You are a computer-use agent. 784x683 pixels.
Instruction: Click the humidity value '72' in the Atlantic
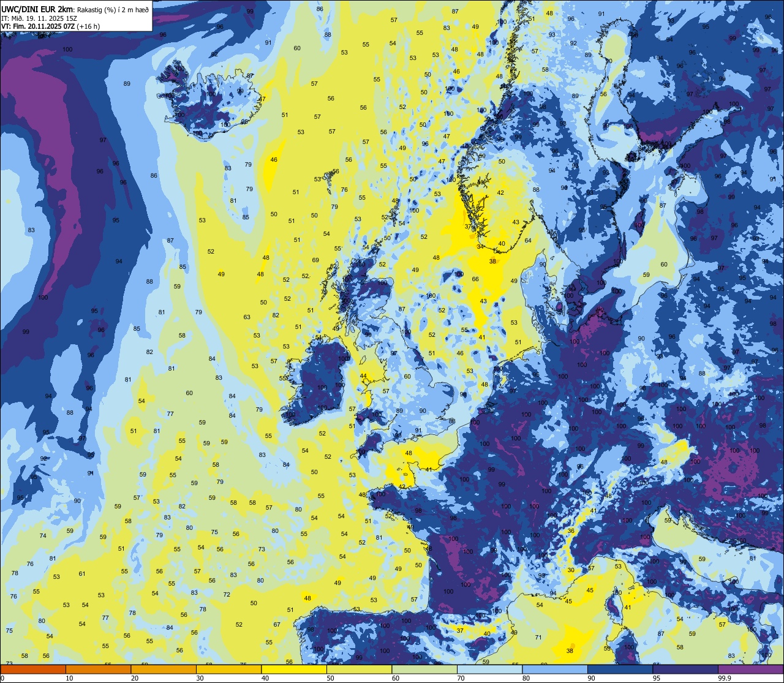point(227,594)
